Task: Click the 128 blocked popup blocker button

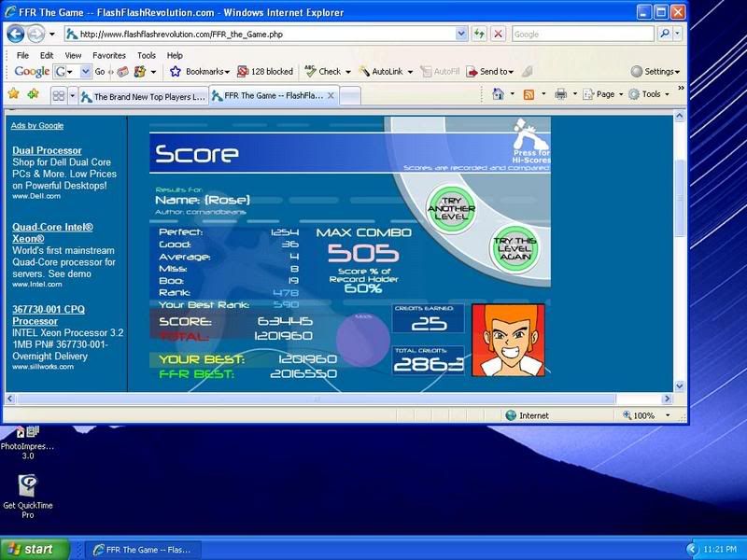Action: [x=265, y=72]
